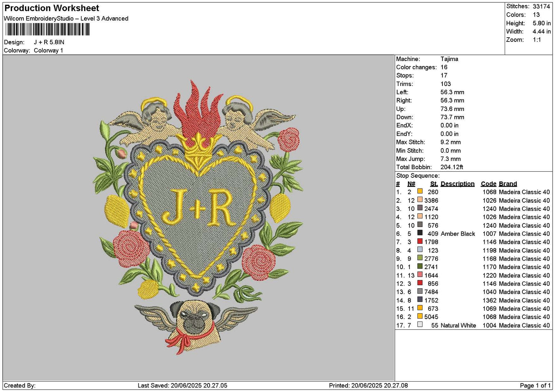Screen dimensions: 555x392
Task: Click the stitch count '5045' in row 16
Action: click(x=431, y=317)
